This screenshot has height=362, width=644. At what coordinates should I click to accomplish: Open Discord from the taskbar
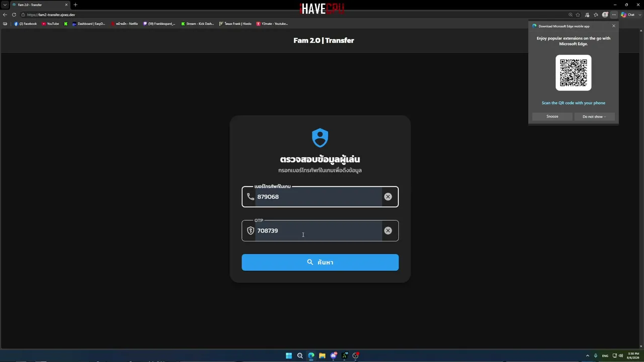(334, 355)
